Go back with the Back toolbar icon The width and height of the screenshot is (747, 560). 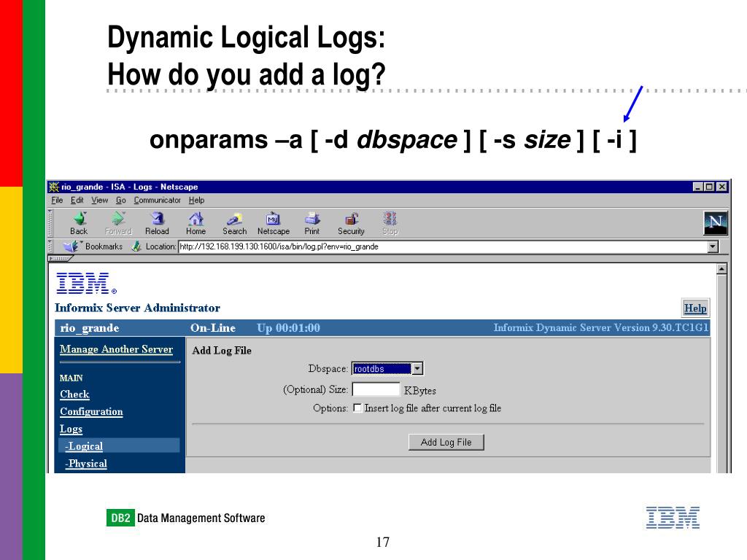pyautogui.click(x=79, y=223)
